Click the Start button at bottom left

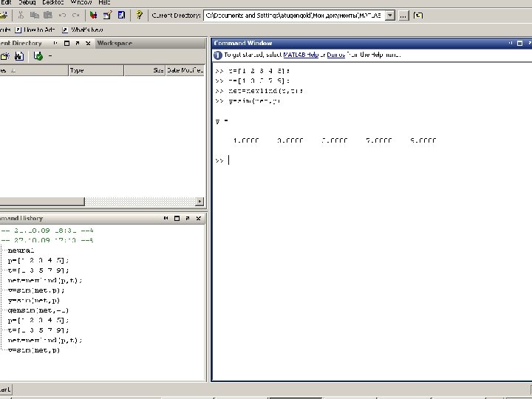tap(5, 389)
